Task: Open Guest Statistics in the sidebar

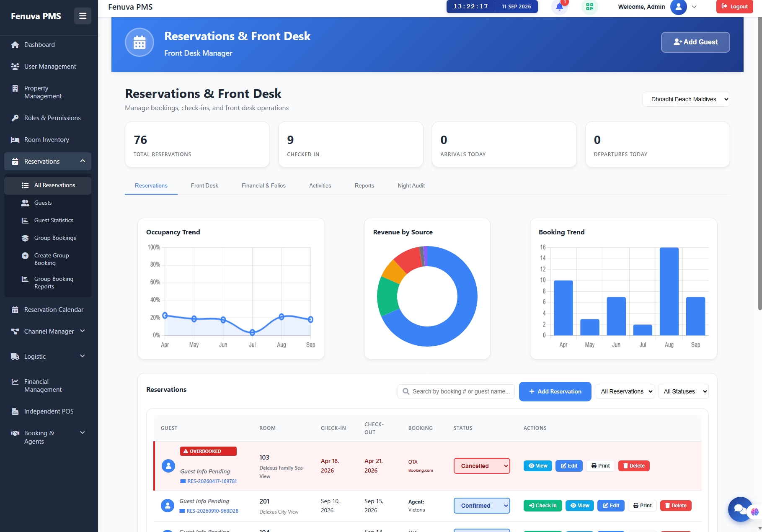Action: (x=48, y=221)
